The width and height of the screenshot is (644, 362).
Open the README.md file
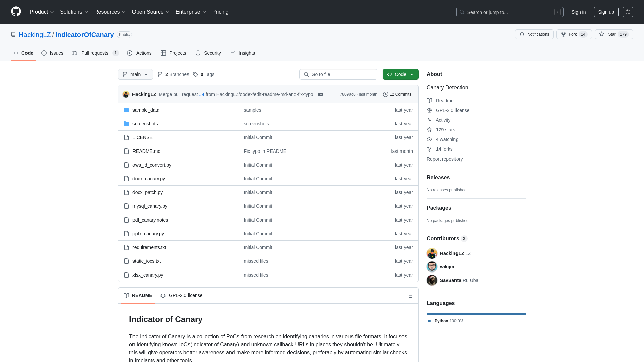coord(146,151)
